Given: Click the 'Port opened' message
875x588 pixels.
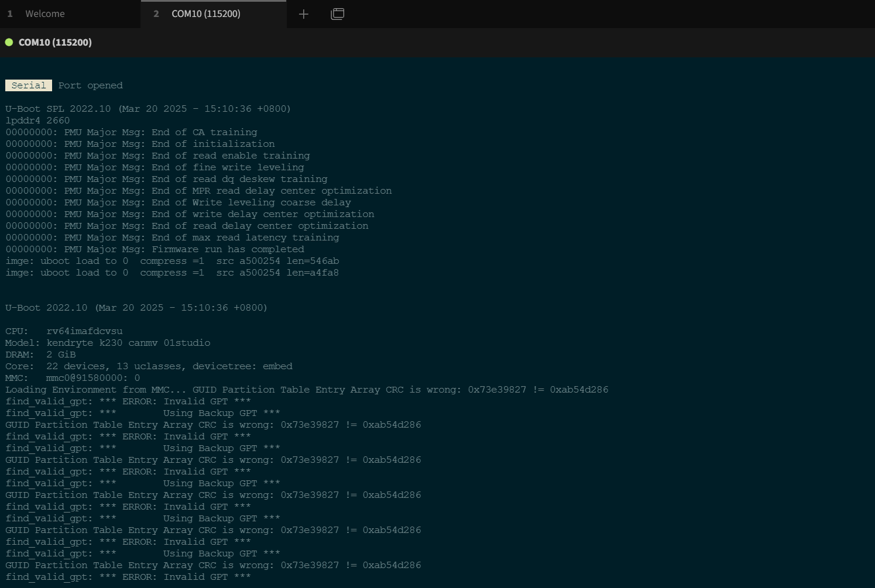Looking at the screenshot, I should coord(91,85).
